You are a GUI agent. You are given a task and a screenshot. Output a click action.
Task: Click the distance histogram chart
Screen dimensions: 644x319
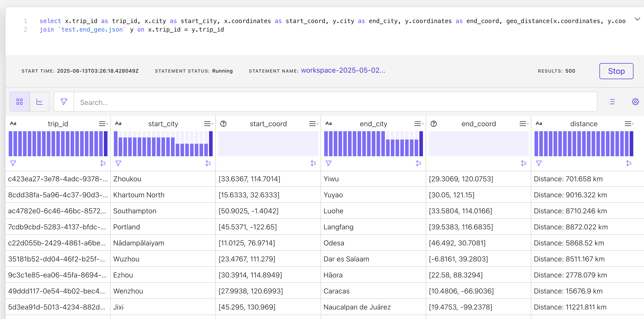(x=584, y=144)
